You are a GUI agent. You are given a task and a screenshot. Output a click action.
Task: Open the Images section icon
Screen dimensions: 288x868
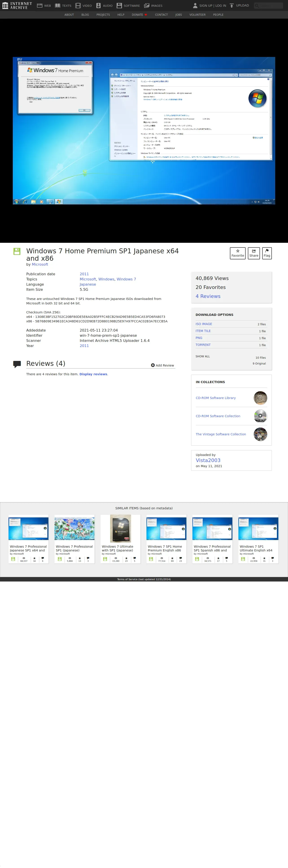coord(147,5)
